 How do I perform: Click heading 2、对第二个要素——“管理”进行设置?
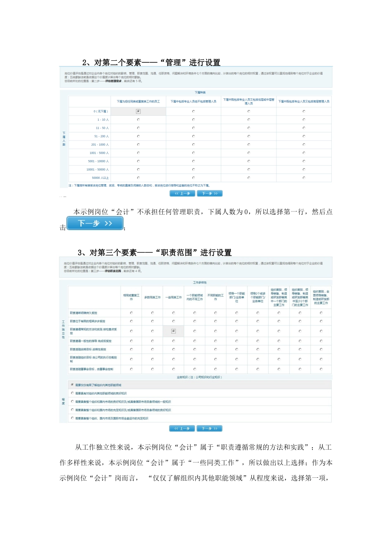point(151,62)
